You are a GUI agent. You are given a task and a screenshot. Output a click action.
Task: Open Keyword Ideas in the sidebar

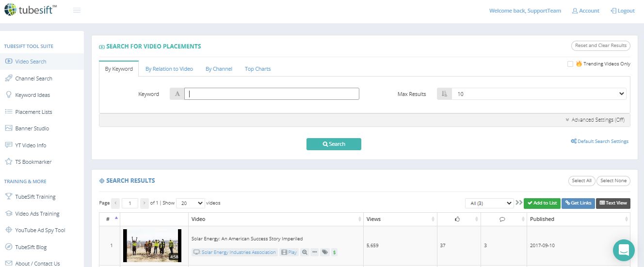click(32, 95)
